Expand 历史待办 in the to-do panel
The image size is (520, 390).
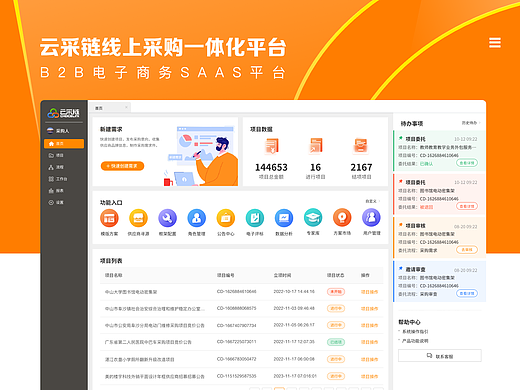click(x=471, y=123)
